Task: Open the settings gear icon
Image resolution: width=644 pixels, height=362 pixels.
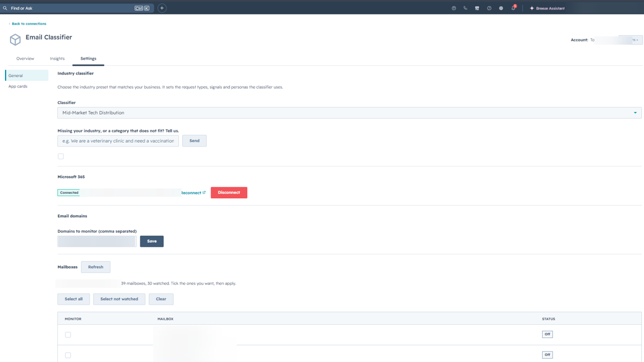Action: 501,8
